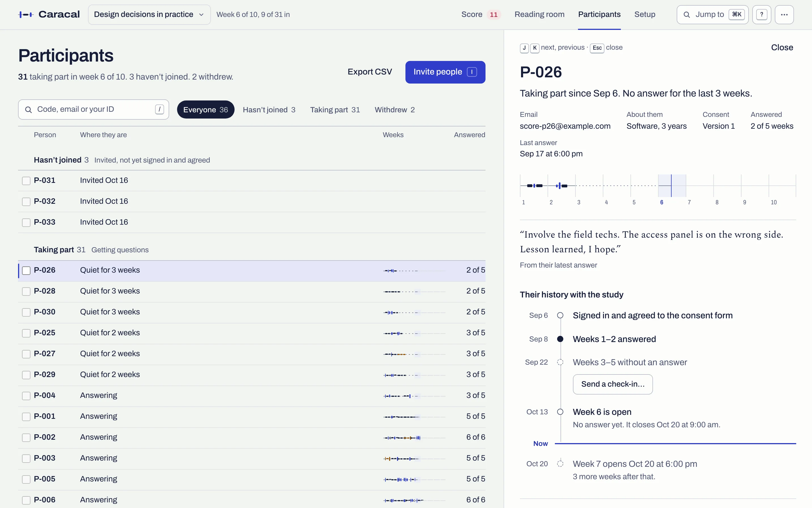Open the Jump to search box
Viewport: 812px width, 508px height.
click(712, 14)
